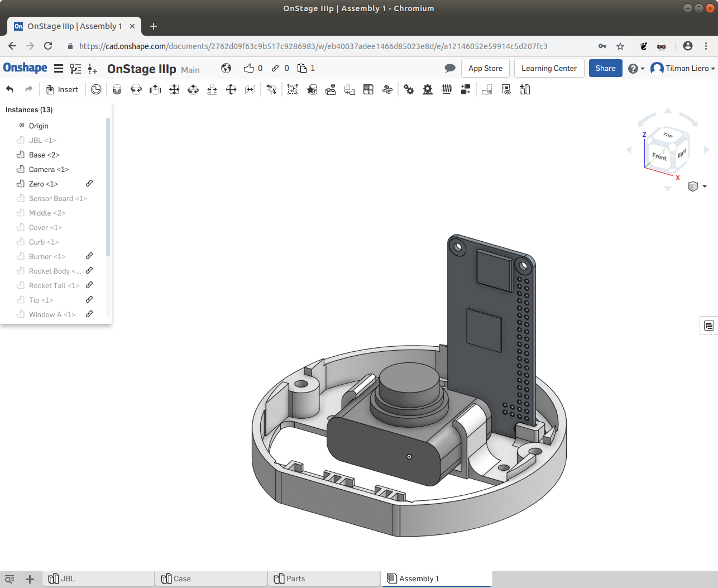
Task: Select the JBL <1> instance
Action: click(42, 140)
